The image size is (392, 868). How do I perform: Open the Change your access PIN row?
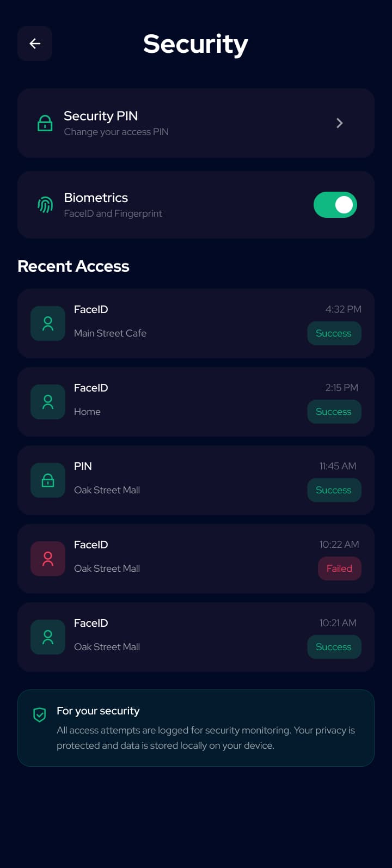coord(196,123)
